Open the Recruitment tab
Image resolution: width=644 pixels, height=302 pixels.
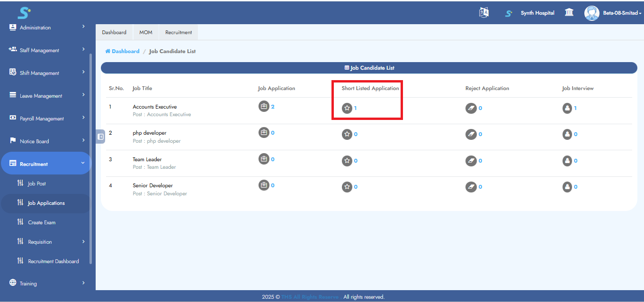(179, 32)
